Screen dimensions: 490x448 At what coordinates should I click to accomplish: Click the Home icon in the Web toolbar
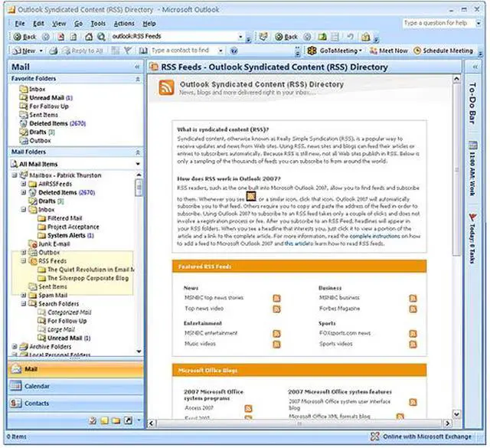point(89,37)
